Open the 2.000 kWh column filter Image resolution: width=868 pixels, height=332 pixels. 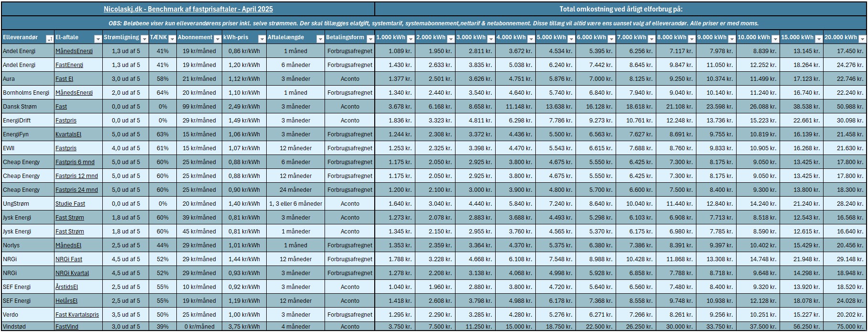tap(450, 39)
